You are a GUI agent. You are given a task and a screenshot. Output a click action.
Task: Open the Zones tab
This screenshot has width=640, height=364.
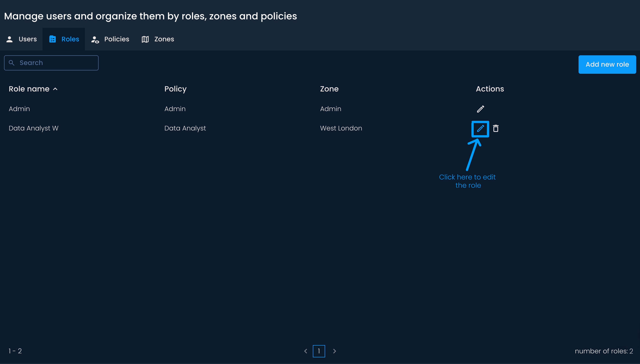pos(164,39)
